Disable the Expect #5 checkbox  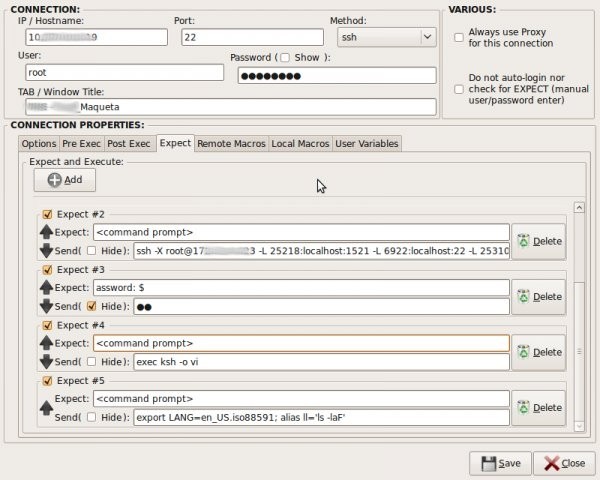47,381
